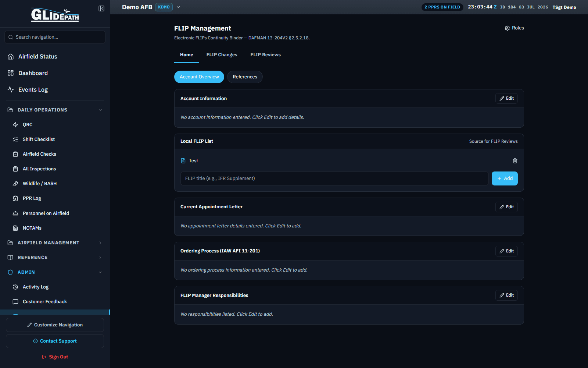
Task: Click the Personnel on Airfield hardhat icon
Action: click(x=15, y=213)
